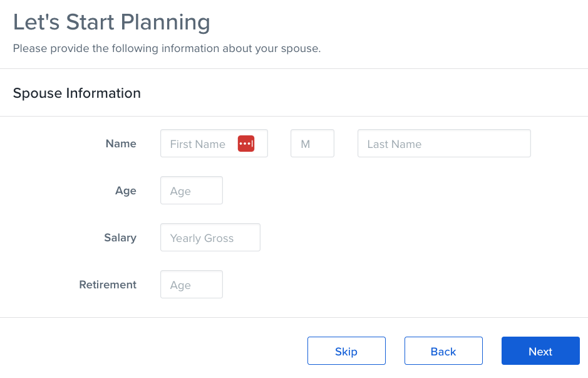The image size is (588, 378).
Task: Click the subtitle about your spouse
Action: (x=167, y=48)
